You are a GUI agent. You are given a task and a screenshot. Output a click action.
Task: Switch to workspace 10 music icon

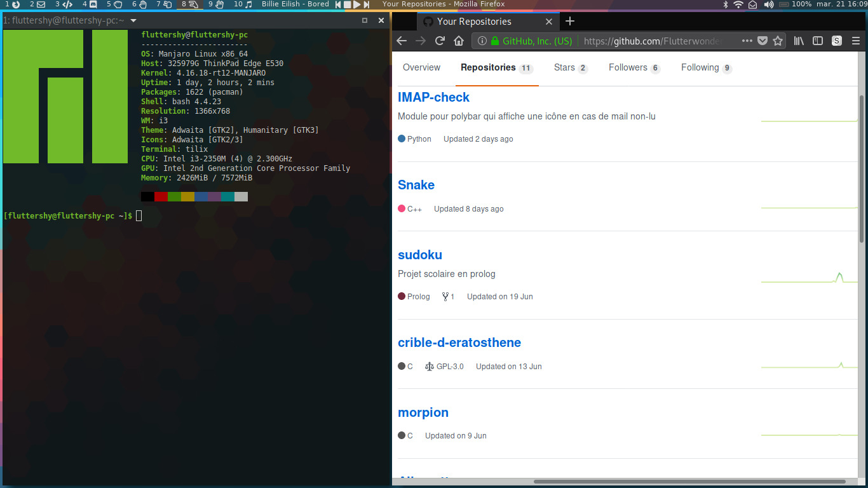[x=243, y=4]
